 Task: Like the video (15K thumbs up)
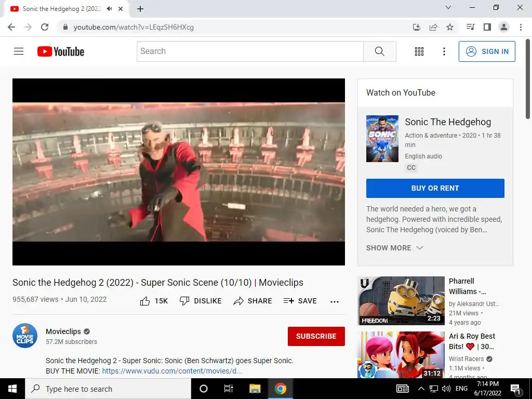154,301
